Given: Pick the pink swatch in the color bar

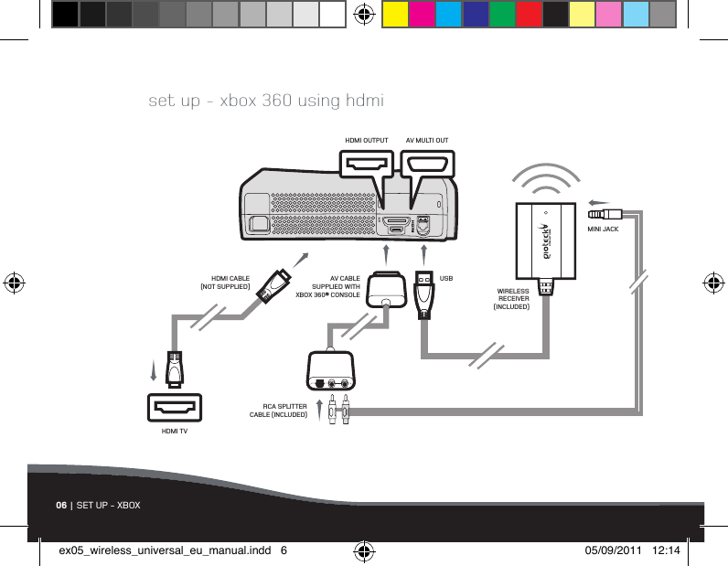Looking at the screenshot, I should coord(609,14).
